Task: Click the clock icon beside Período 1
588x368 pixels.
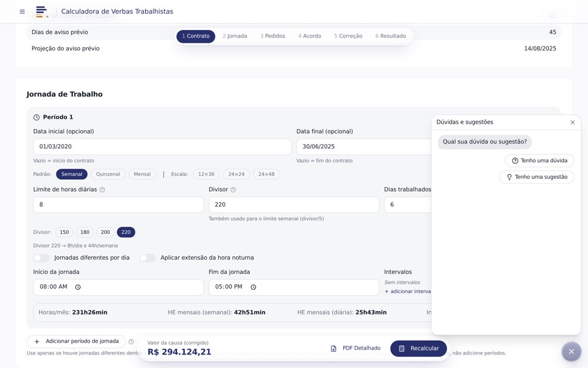Action: point(36,117)
